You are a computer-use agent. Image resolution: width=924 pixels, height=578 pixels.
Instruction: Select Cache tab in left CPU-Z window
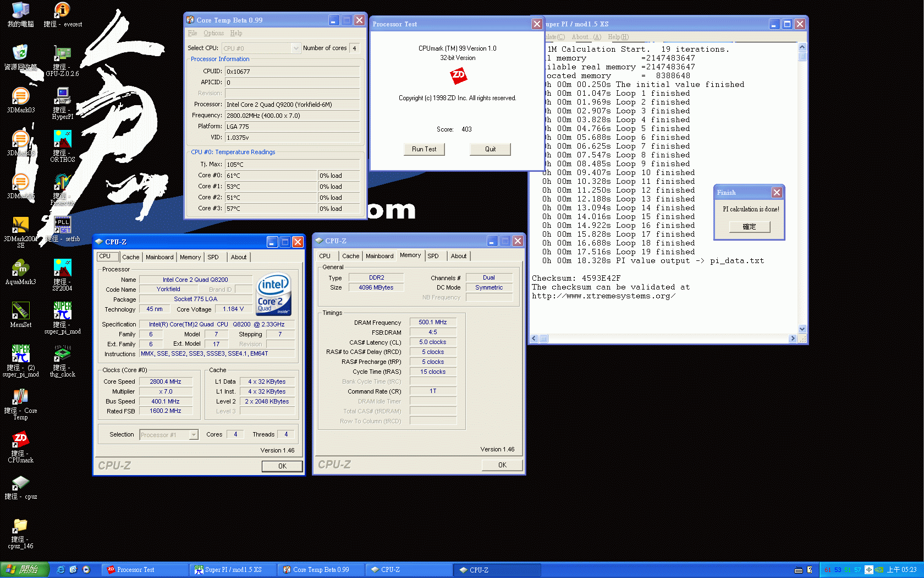click(131, 257)
